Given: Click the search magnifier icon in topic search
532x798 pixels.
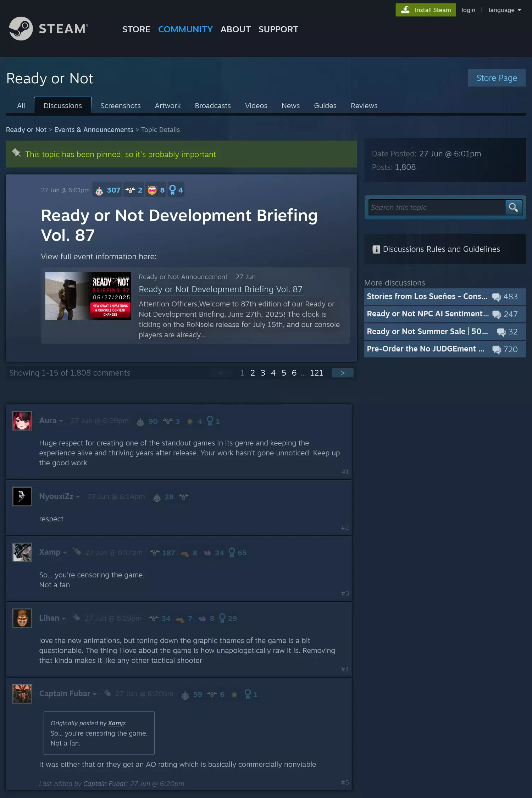Looking at the screenshot, I should click(x=513, y=207).
